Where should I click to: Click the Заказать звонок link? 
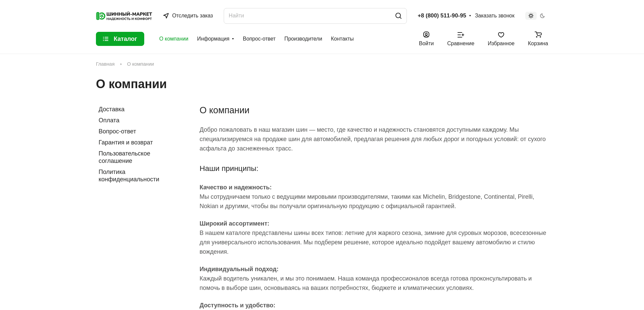pyautogui.click(x=494, y=15)
